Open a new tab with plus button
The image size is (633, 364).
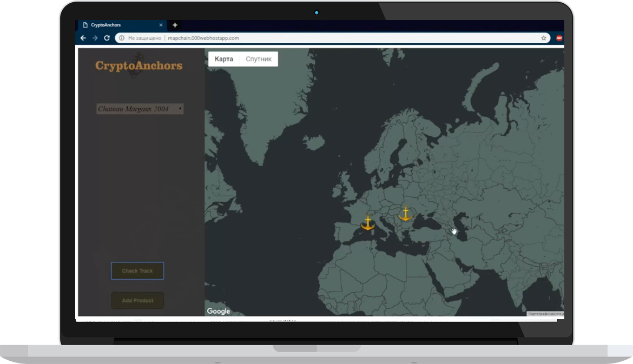[175, 25]
